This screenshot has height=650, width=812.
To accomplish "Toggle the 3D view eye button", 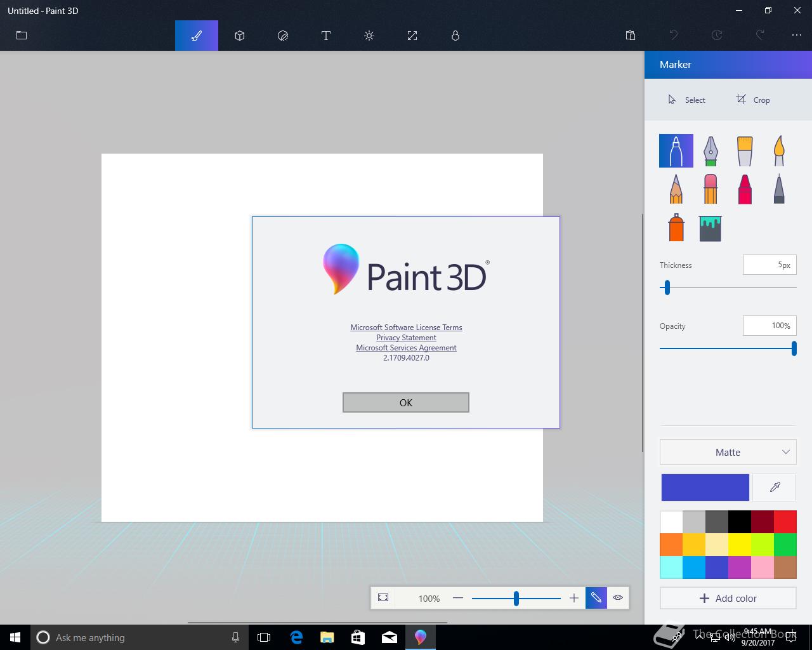I will pos(618,598).
